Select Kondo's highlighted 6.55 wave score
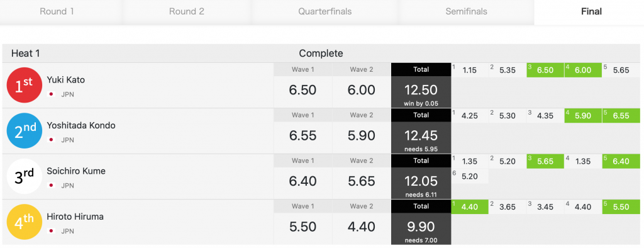Screen dimensions: 644x248 [x=621, y=116]
